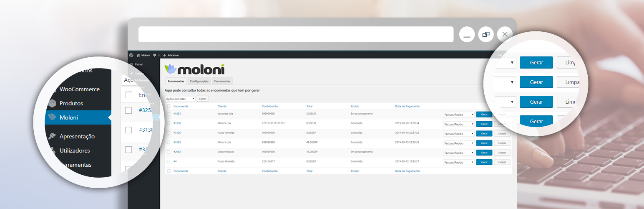Toggle select-all checkbox in table header
The height and width of the screenshot is (209, 644).
point(169,106)
